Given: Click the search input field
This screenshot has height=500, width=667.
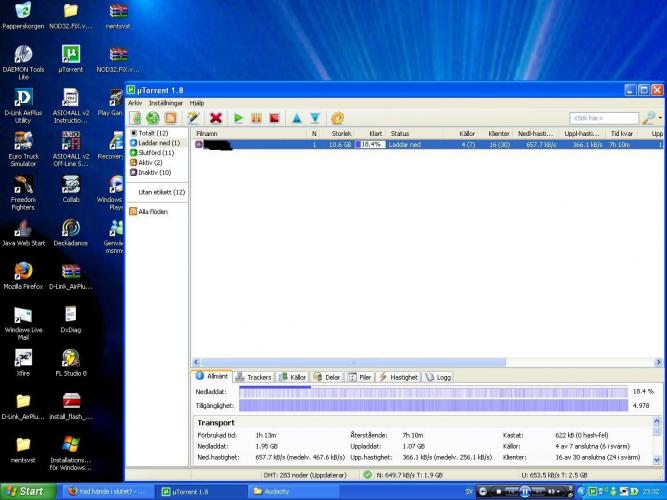Looking at the screenshot, I should point(603,118).
